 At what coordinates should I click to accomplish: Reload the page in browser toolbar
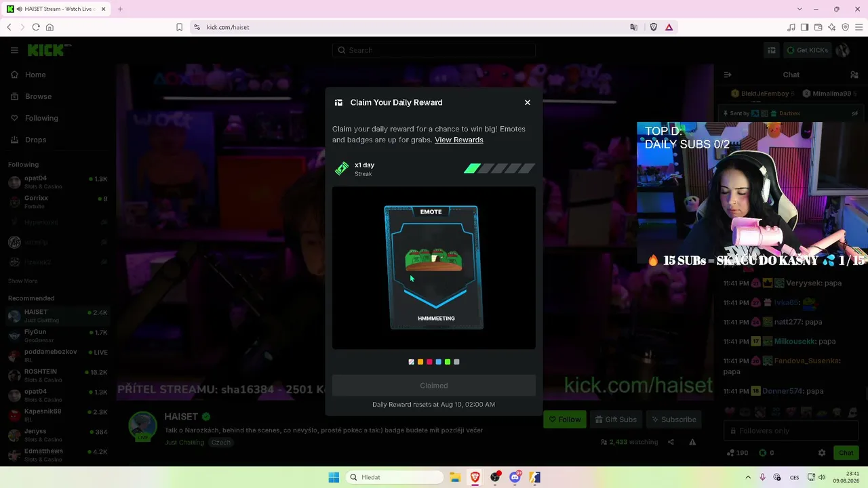coord(36,27)
